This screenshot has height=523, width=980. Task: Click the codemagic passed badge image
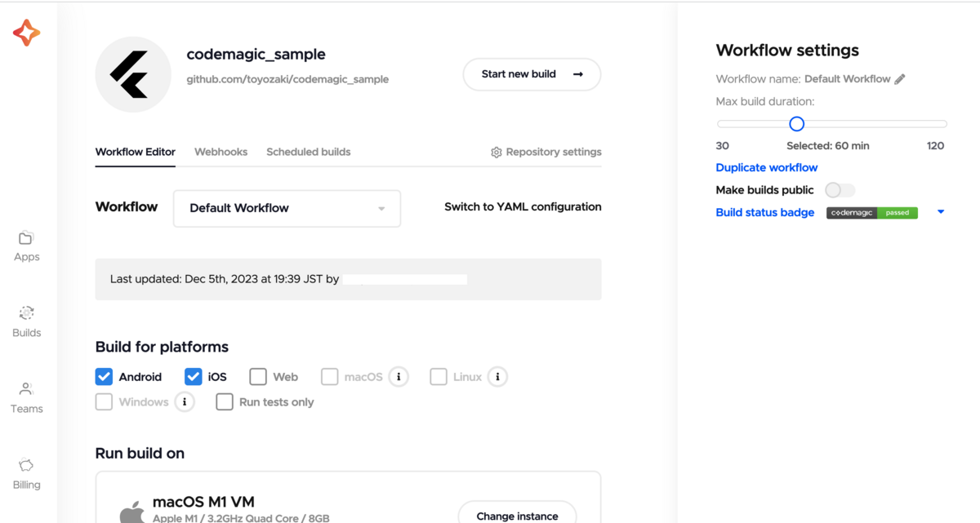[871, 211]
